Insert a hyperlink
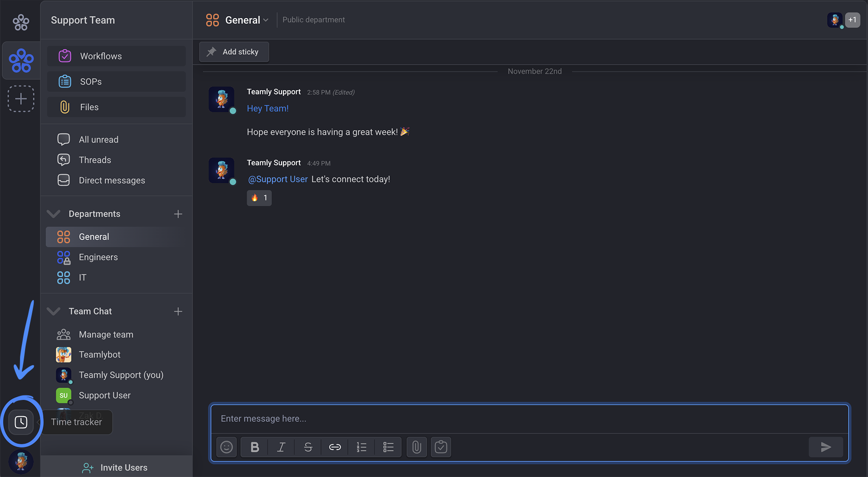Screen dimensions: 868x477 [x=335, y=447]
